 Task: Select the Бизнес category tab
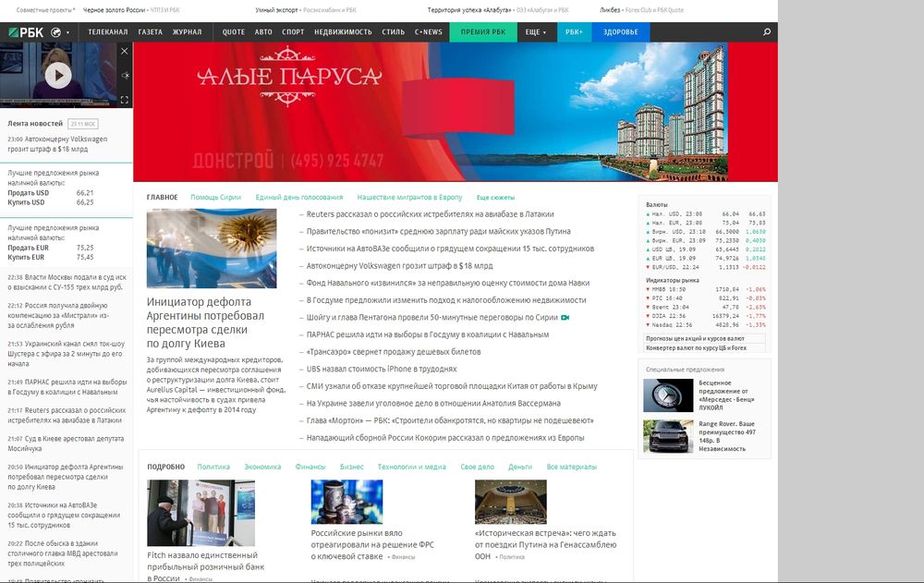[351, 467]
